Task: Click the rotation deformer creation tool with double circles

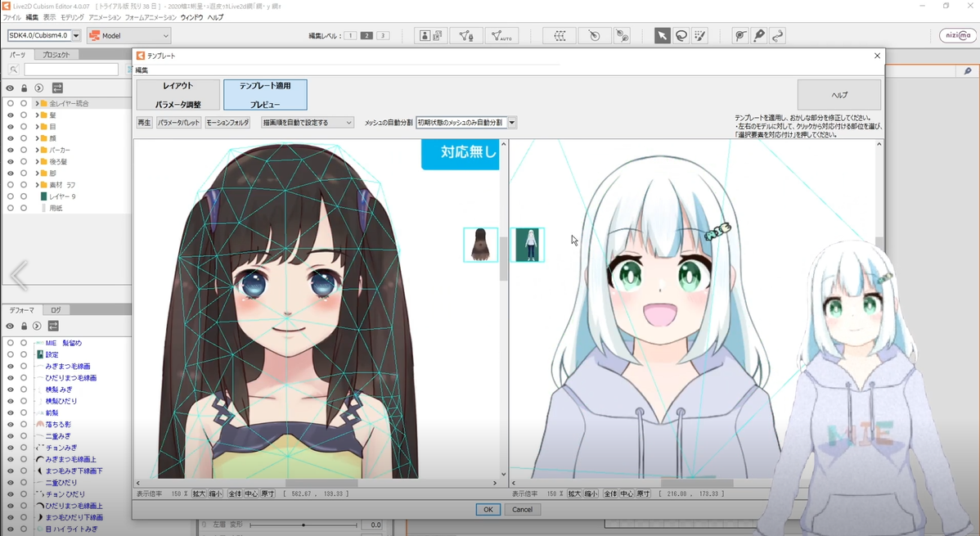Action: pyautogui.click(x=622, y=36)
